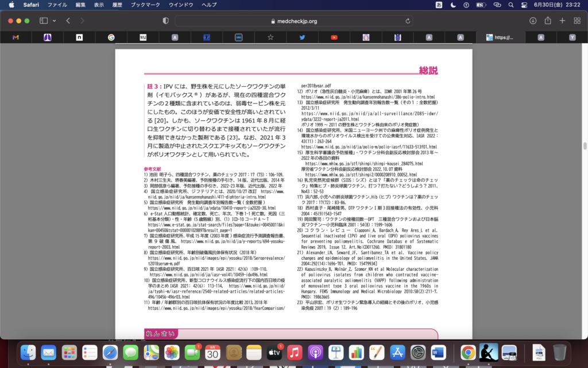Open the 履歴 menu

pyautogui.click(x=117, y=5)
